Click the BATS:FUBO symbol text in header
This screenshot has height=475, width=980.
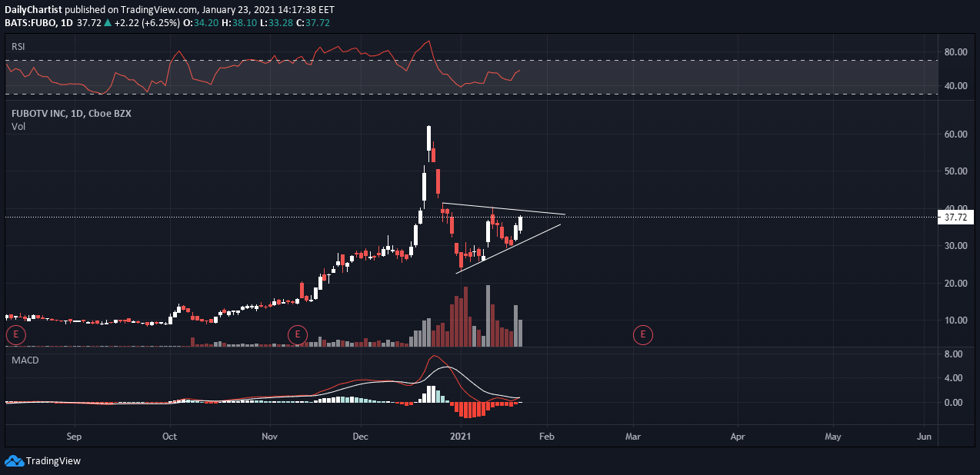click(32, 23)
